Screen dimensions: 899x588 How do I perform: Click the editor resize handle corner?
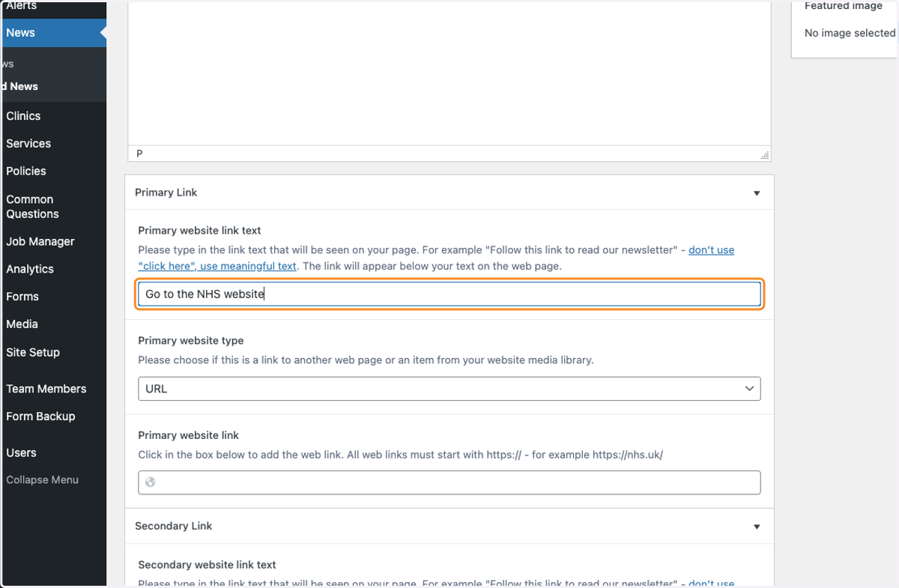tap(765, 155)
